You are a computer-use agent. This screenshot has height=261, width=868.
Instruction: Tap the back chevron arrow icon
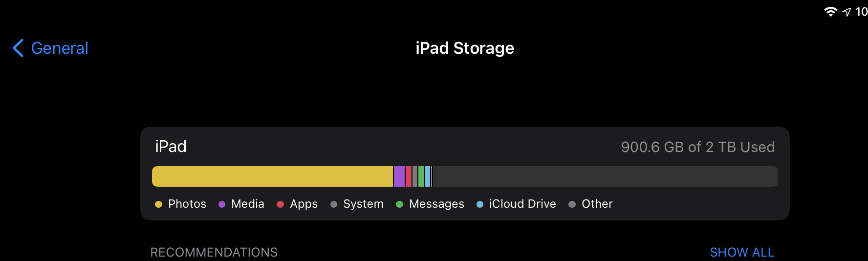click(x=18, y=48)
